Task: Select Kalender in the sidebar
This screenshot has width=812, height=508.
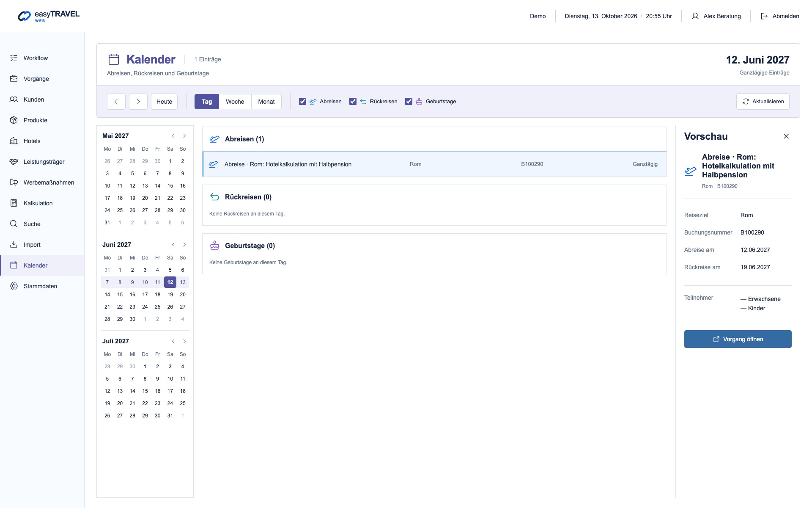Action: click(x=42, y=265)
